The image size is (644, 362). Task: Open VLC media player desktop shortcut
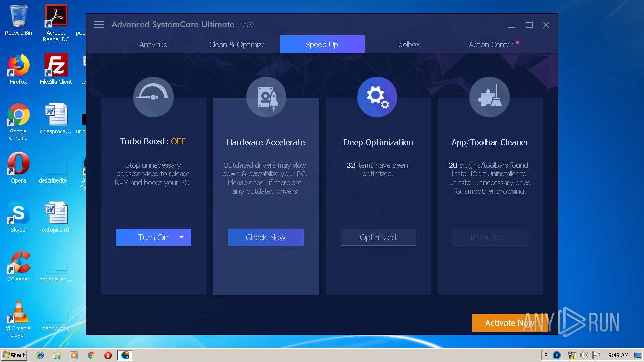18,319
